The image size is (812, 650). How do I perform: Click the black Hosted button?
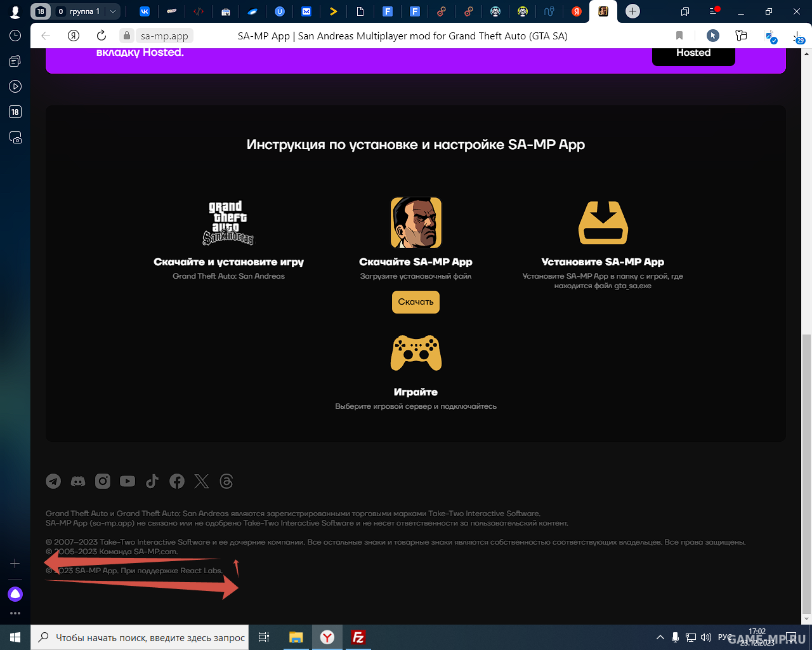[693, 55]
